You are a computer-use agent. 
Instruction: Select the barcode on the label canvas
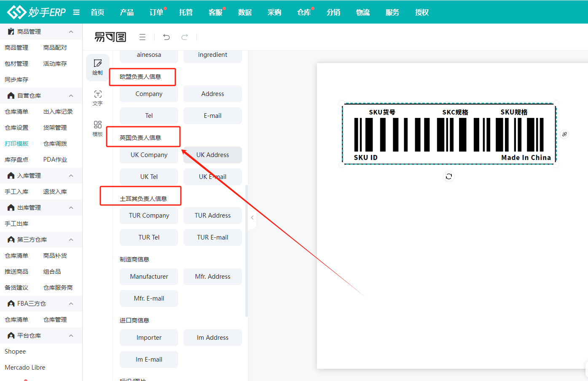pos(449,134)
